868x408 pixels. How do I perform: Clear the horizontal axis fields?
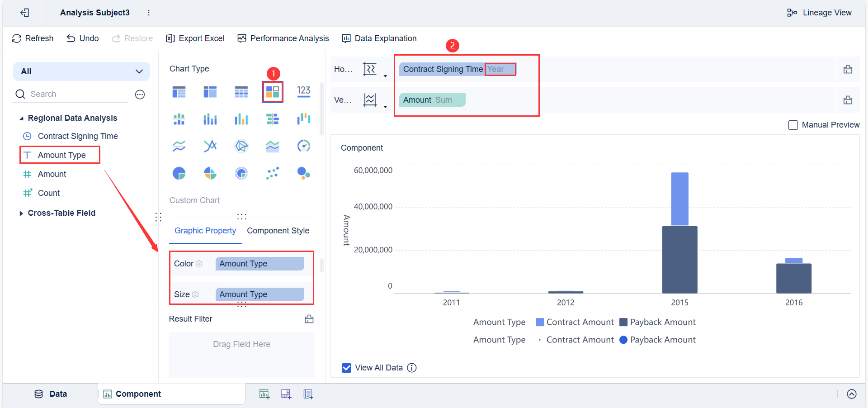[x=848, y=69]
